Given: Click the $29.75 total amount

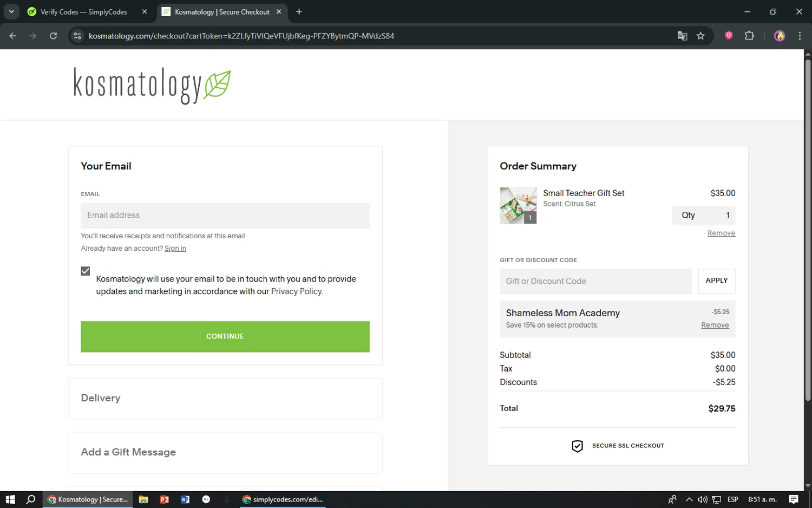Looking at the screenshot, I should coord(722,409).
